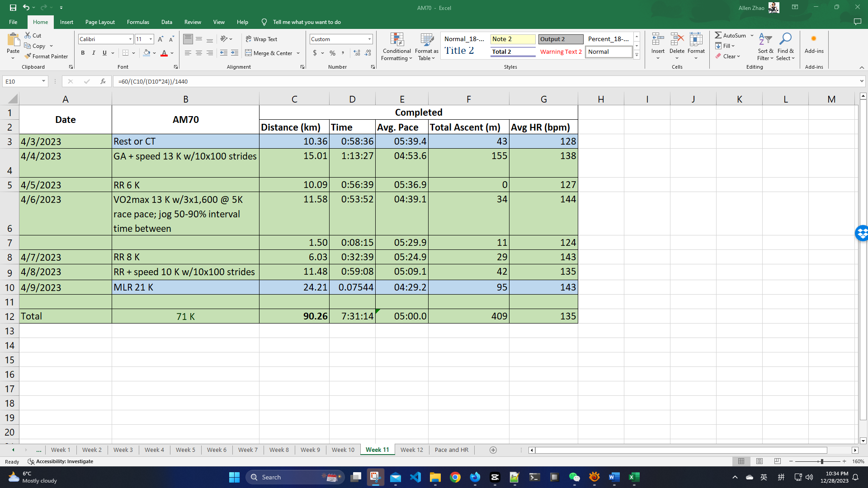
Task: Click cell E10 showing 04:29.2
Action: tap(401, 287)
